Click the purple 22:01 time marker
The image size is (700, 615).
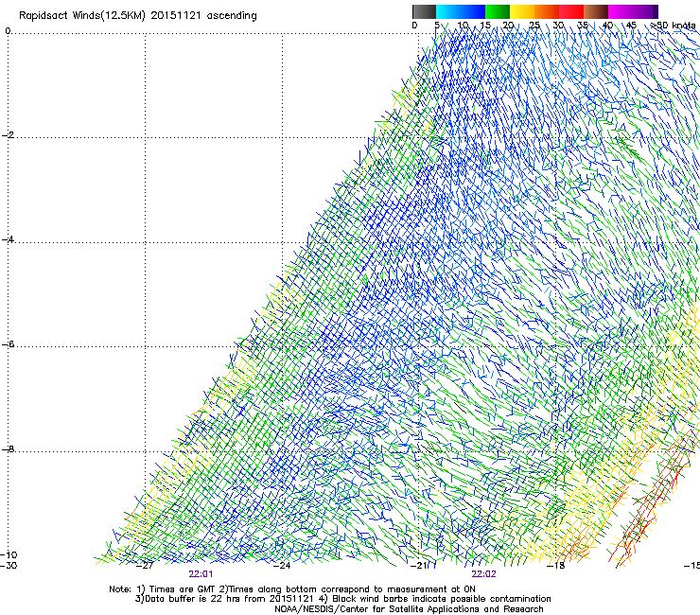[201, 574]
